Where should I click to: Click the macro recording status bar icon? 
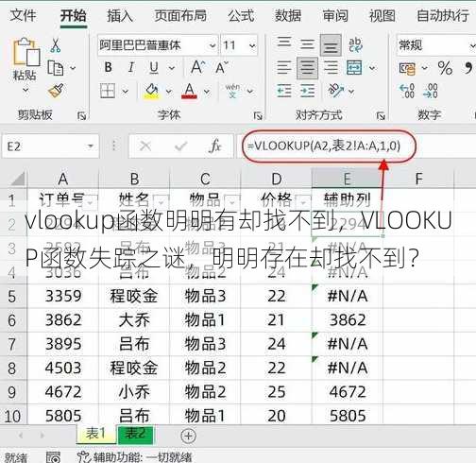pyautogui.click(x=53, y=456)
